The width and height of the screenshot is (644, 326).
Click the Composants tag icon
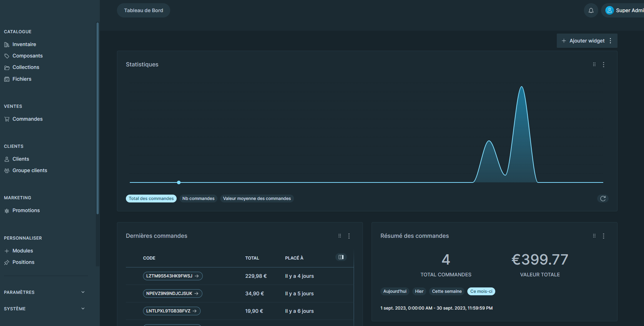[x=7, y=56]
